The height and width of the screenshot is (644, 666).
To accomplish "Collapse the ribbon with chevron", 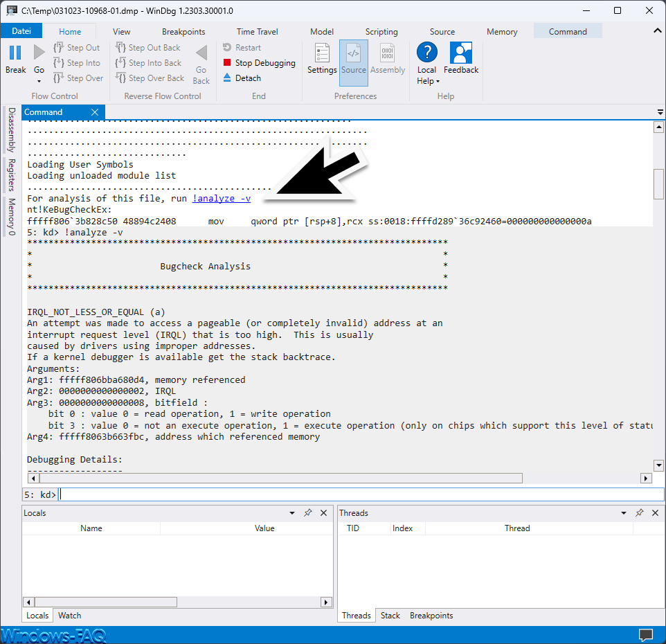I will pos(657,30).
